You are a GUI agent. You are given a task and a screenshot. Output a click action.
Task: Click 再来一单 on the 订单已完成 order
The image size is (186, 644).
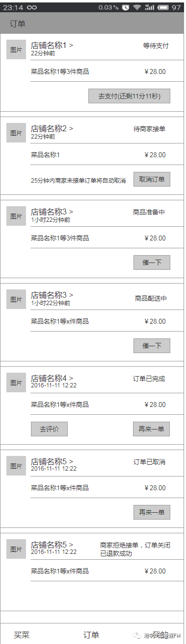point(152,429)
